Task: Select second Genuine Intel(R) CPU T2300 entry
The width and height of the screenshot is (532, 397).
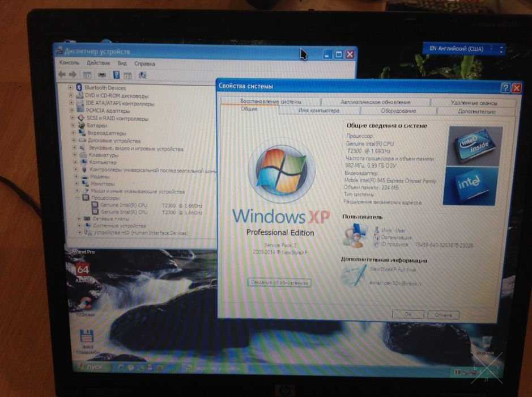Action: point(151,212)
